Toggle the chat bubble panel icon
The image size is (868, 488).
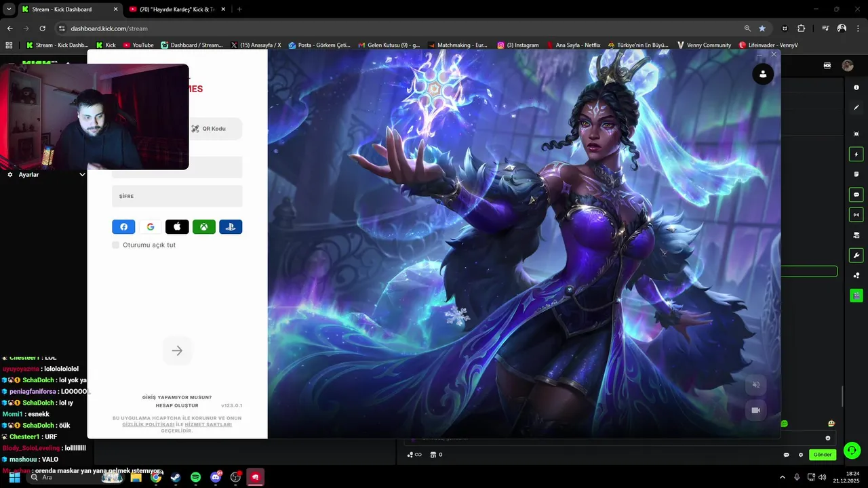856,195
